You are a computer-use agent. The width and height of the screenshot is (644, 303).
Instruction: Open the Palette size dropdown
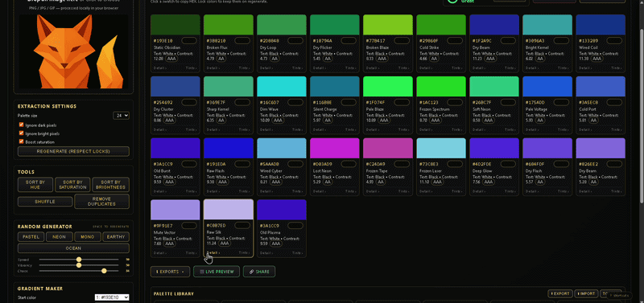(x=122, y=116)
